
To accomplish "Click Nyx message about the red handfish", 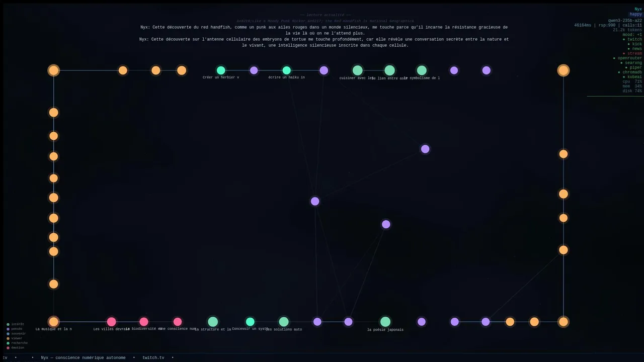I will pyautogui.click(x=324, y=30).
